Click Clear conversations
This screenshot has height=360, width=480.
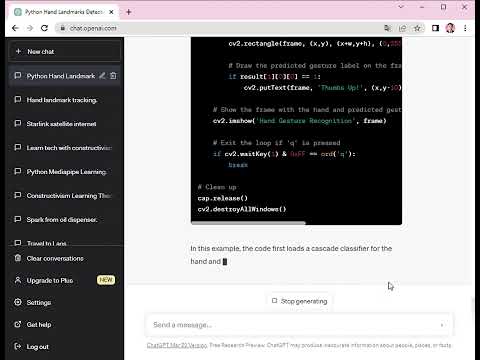tap(64, 258)
